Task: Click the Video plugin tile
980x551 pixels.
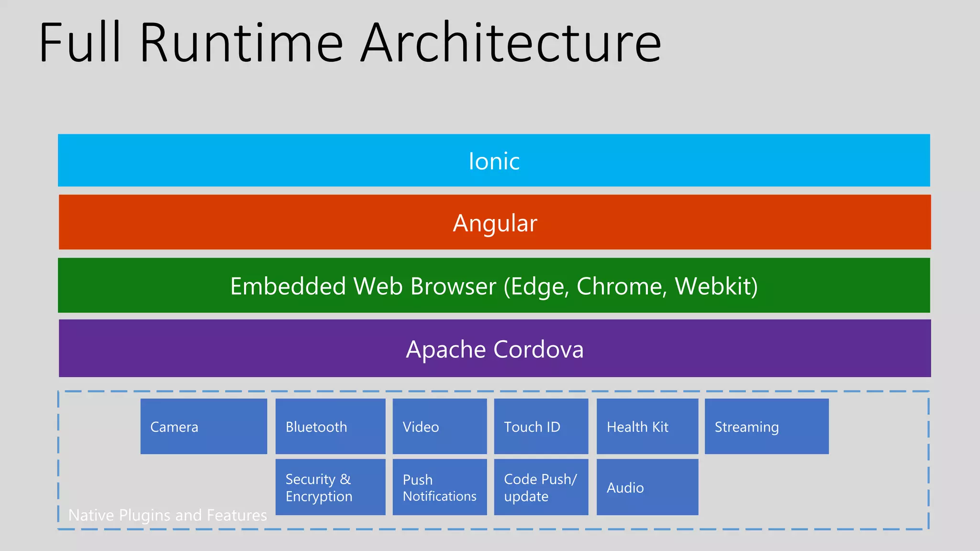Action: pyautogui.click(x=439, y=426)
